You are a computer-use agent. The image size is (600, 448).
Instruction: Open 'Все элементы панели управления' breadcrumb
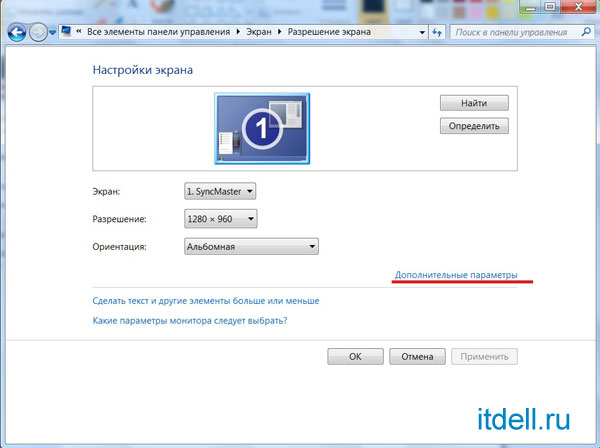tap(158, 32)
